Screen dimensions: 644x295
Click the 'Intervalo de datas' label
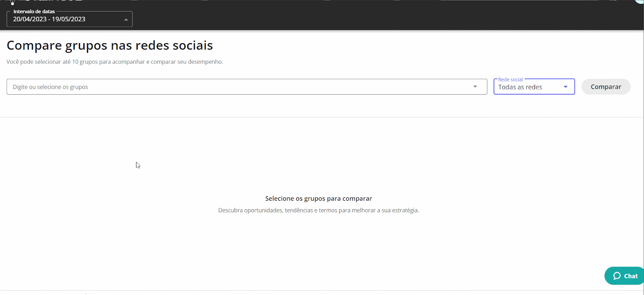coord(34,12)
